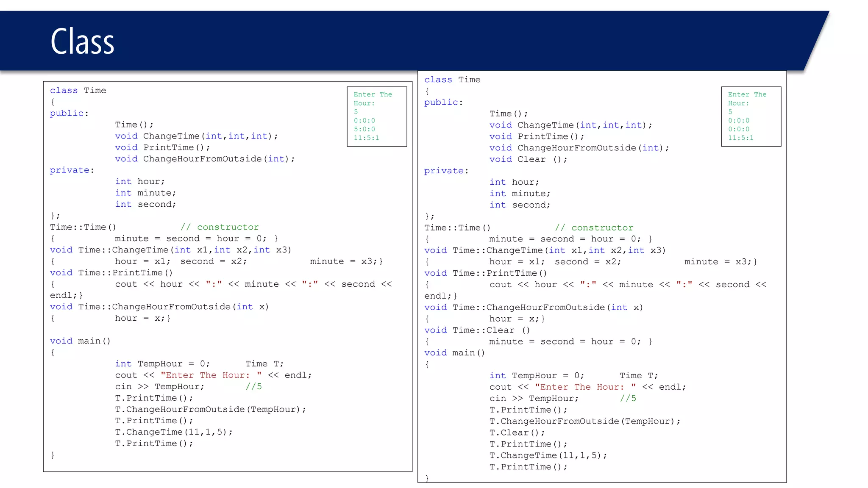This screenshot has width=868, height=488.
Task: Click left 'void PrintTime();' declaration
Action: (162, 147)
